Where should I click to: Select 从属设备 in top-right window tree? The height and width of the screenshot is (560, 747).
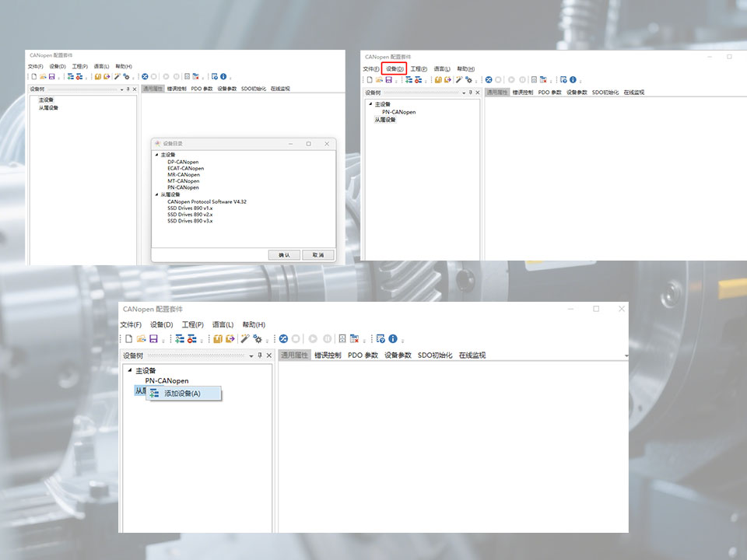pos(385,120)
